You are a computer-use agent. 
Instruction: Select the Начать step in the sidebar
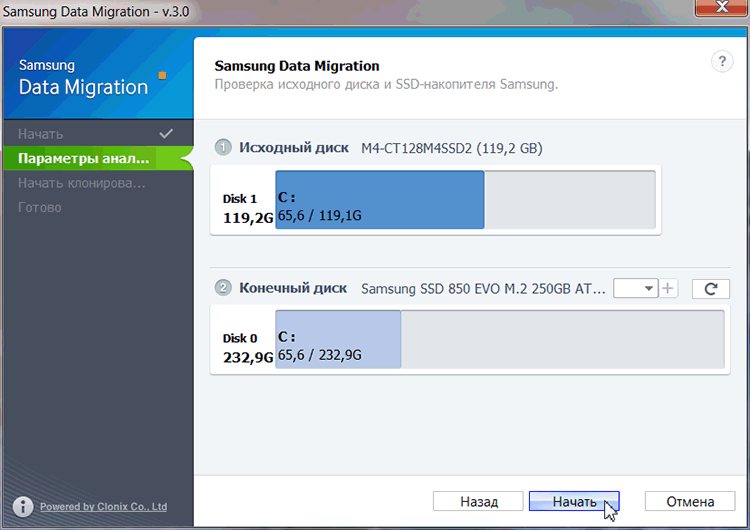coord(98,133)
